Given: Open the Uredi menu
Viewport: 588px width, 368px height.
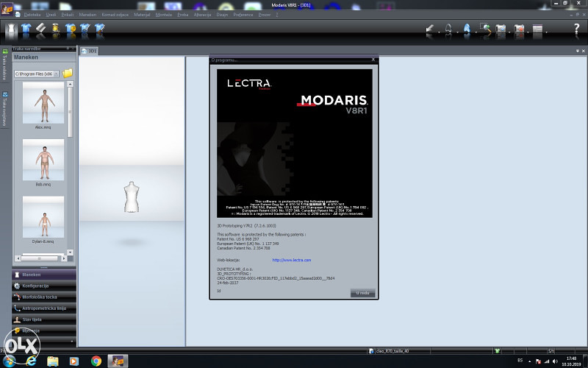Looking at the screenshot, I should coord(51,15).
